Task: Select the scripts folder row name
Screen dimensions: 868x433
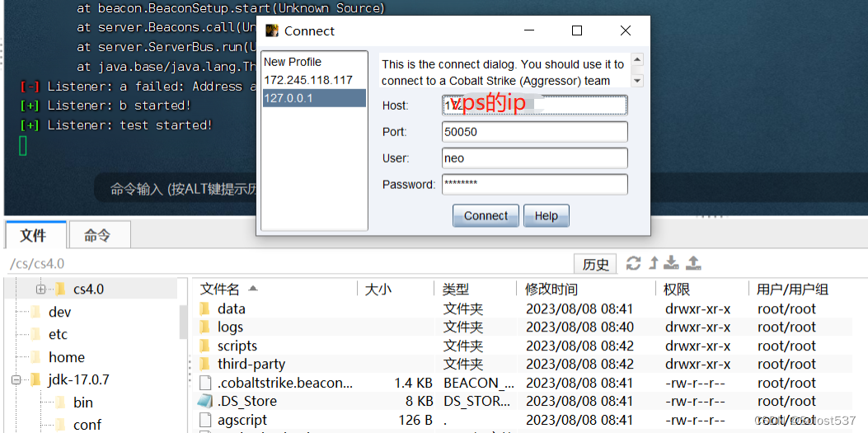Action: click(x=237, y=346)
